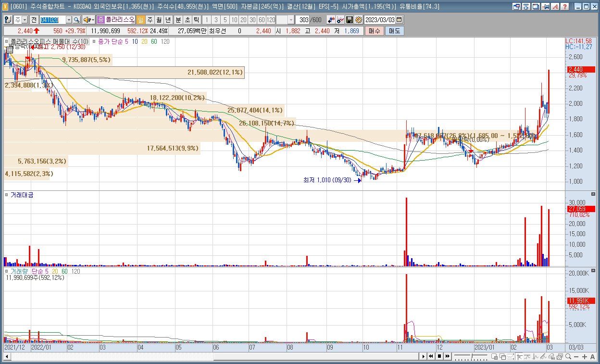
Task: Click the pin window icon in title bar
Action: click(545, 7)
